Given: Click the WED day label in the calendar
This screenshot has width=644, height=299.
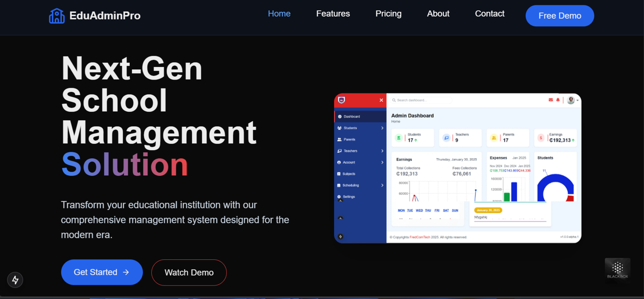Looking at the screenshot, I should point(419,210).
